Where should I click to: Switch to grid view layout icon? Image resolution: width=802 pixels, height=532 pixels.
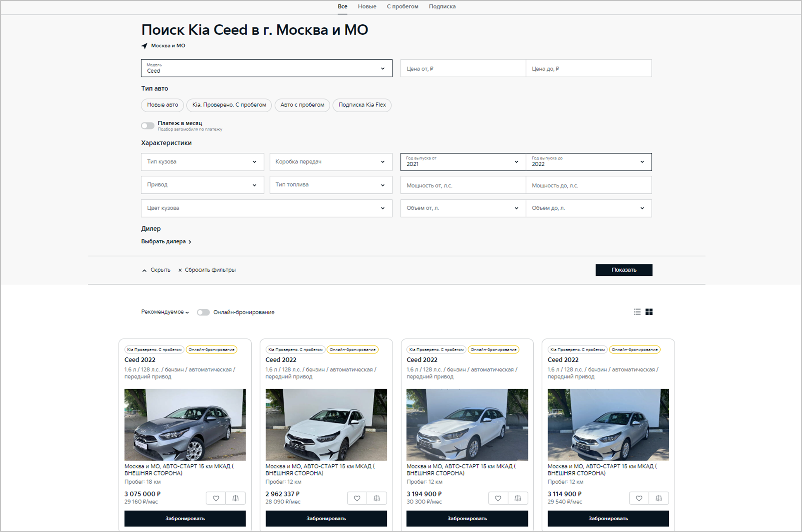click(649, 312)
